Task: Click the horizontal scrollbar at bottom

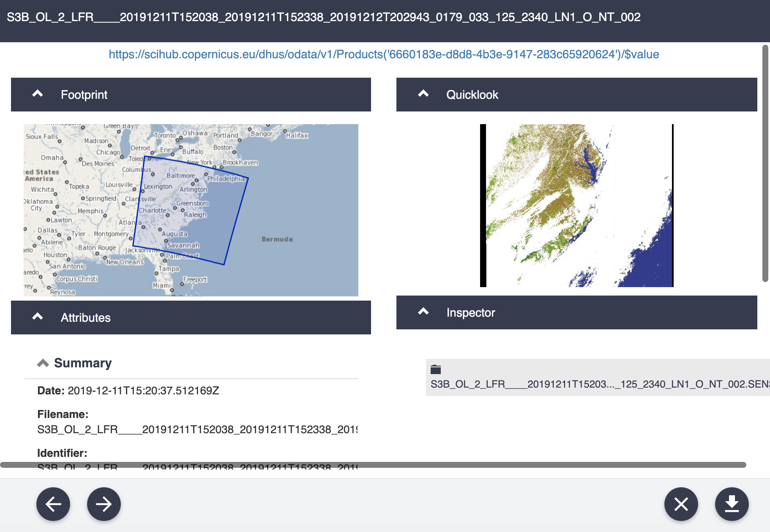Action: click(x=373, y=465)
